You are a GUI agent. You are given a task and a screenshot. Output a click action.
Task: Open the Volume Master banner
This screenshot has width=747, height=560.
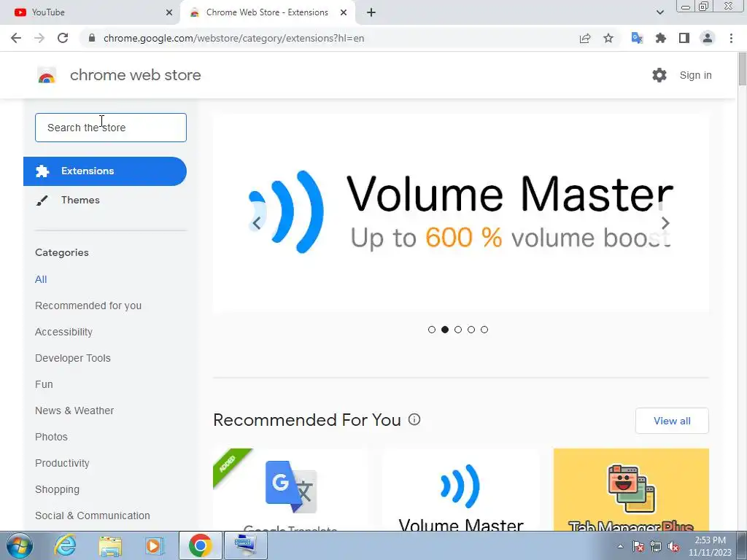click(461, 213)
